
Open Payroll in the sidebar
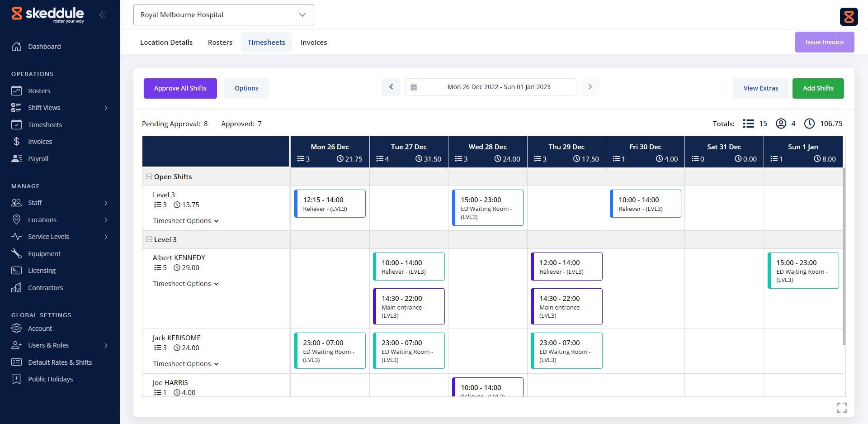[38, 159]
